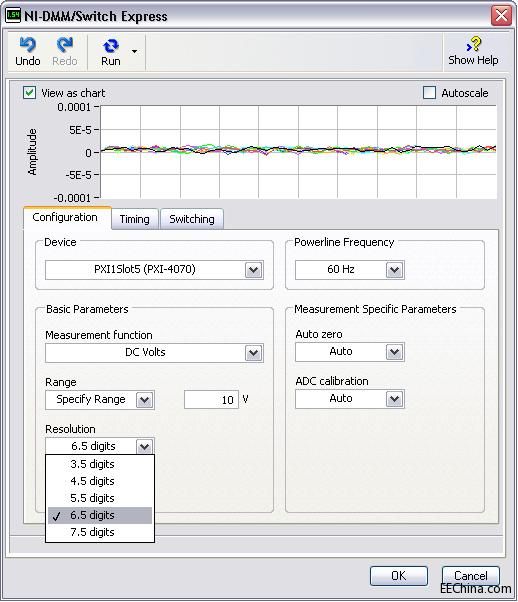The width and height of the screenshot is (518, 602).
Task: Collapse the Resolution dropdown arrow
Action: (144, 446)
